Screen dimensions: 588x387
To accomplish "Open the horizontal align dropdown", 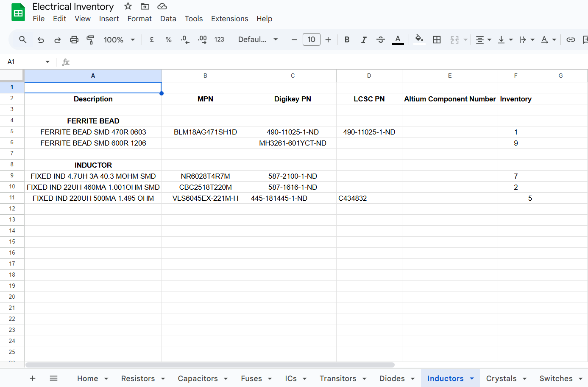I will click(x=483, y=40).
